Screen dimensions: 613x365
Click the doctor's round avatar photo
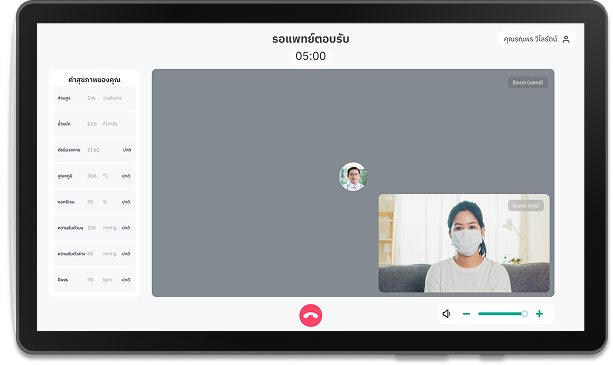[353, 176]
